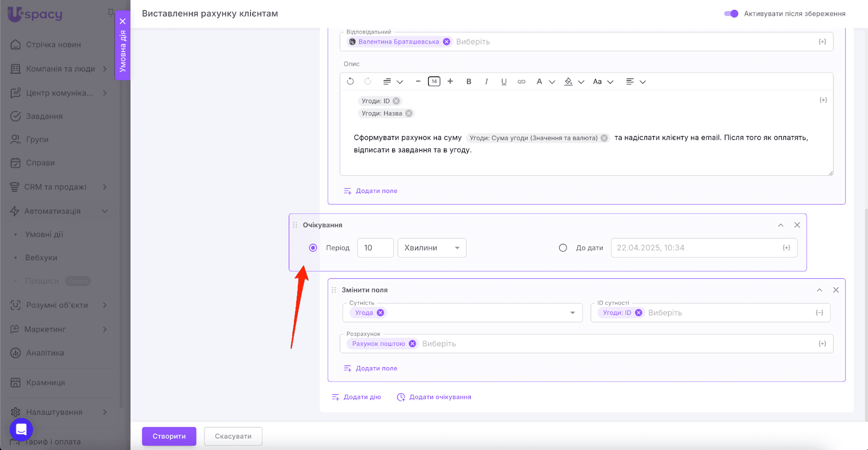Image resolution: width=868 pixels, height=450 pixels.
Task: Open the Сутність dropdown arrow
Action: (x=572, y=313)
